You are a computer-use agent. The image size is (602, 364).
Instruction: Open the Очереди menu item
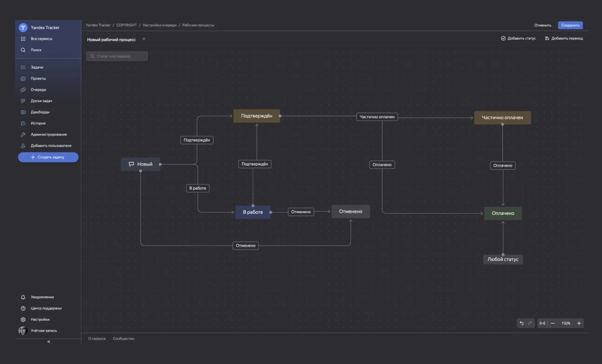(38, 89)
